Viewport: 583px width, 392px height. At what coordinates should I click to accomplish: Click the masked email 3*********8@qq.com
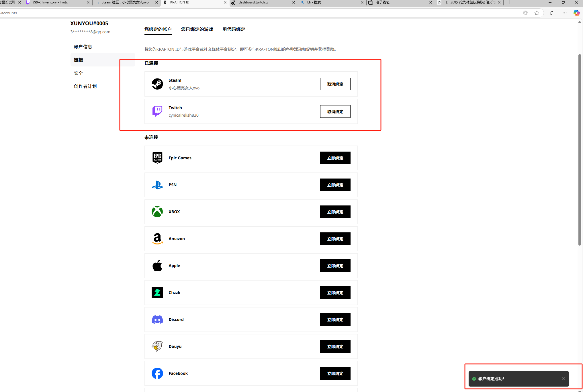[90, 32]
